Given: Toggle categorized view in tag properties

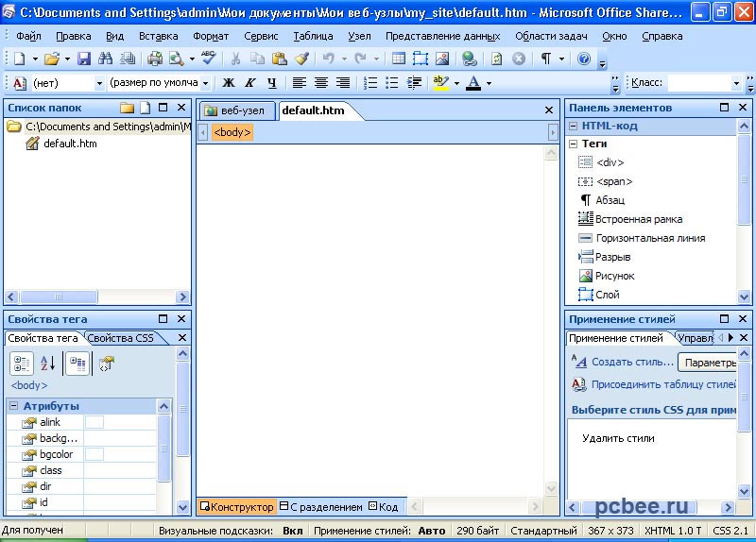Looking at the screenshot, I should [22, 364].
